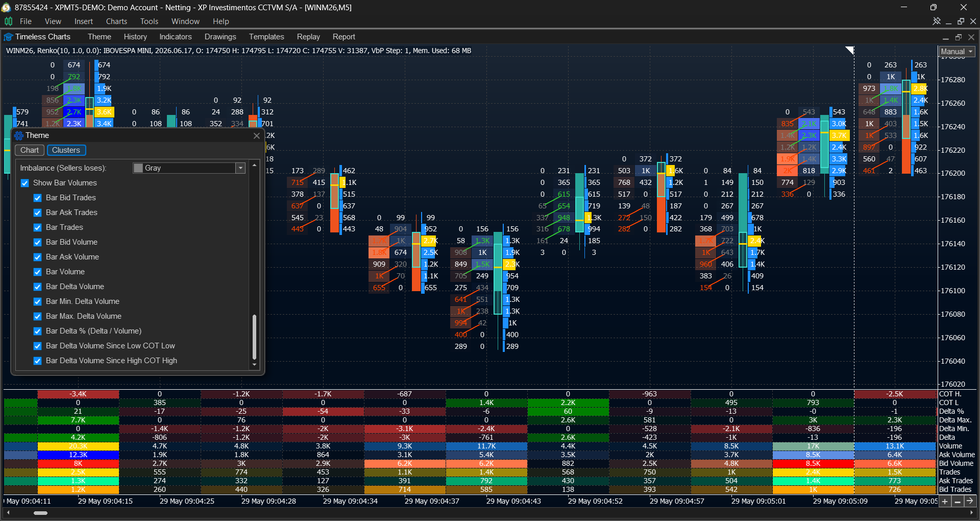Click Report in the toolbar
This screenshot has height=521, width=980.
344,37
